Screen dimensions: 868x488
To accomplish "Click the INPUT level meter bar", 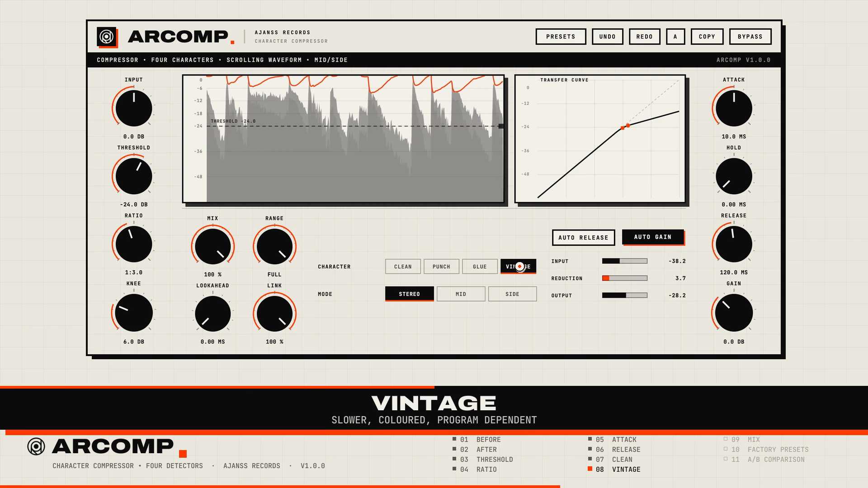I will (x=625, y=261).
